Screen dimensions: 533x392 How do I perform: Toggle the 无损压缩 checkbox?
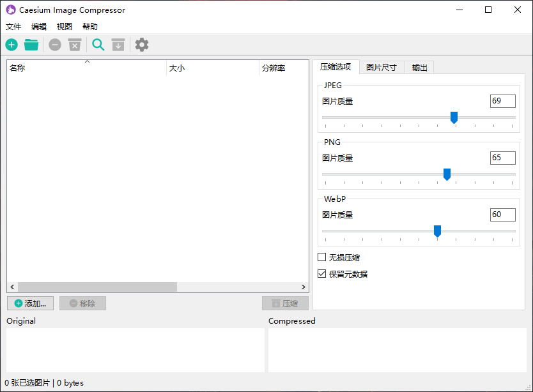click(321, 257)
